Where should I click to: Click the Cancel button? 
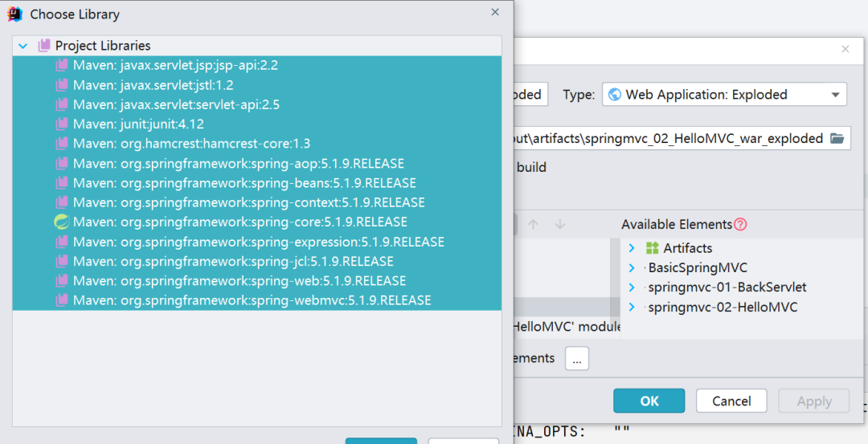[x=731, y=401]
